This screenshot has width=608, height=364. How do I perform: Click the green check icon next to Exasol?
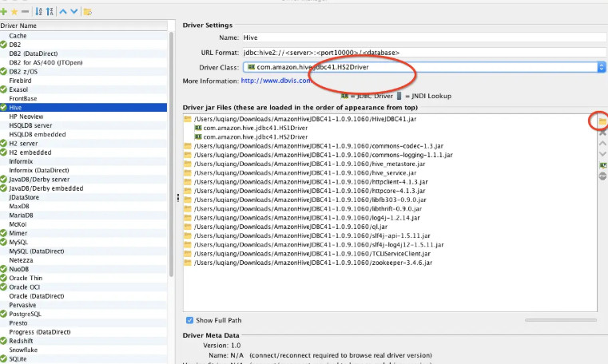pyautogui.click(x=3, y=89)
